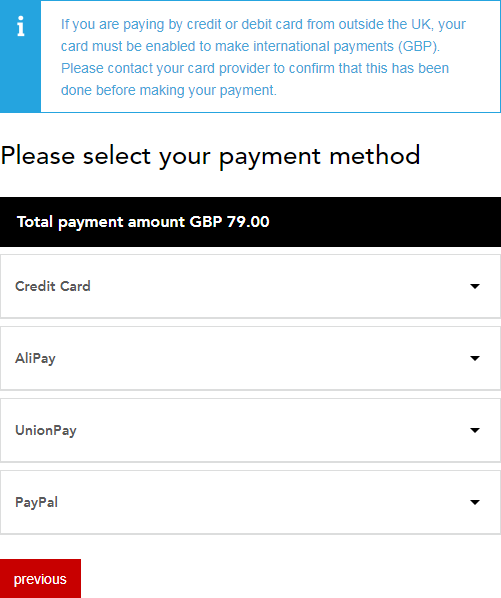
Task: Click the international payments notice text
Action: pyautogui.click(x=263, y=57)
